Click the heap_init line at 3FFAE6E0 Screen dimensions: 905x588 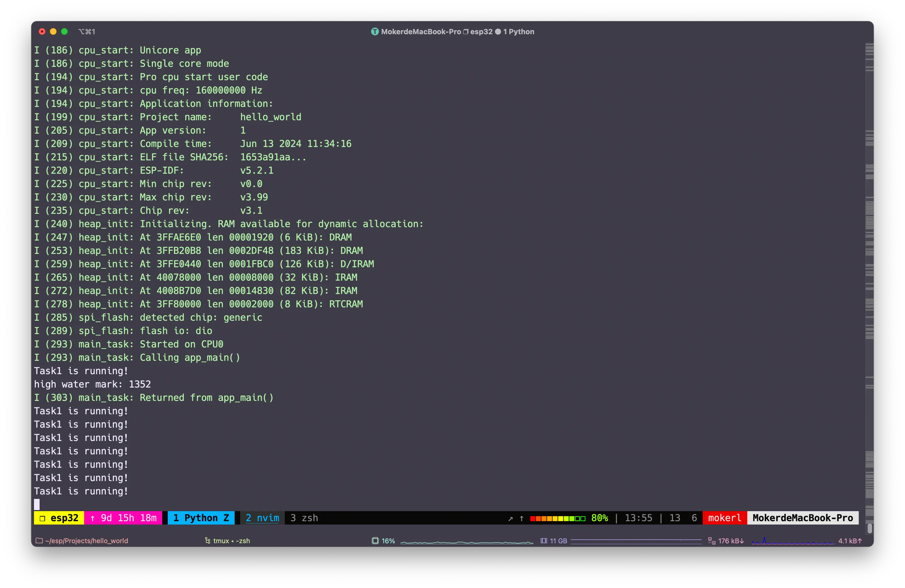[x=193, y=237]
